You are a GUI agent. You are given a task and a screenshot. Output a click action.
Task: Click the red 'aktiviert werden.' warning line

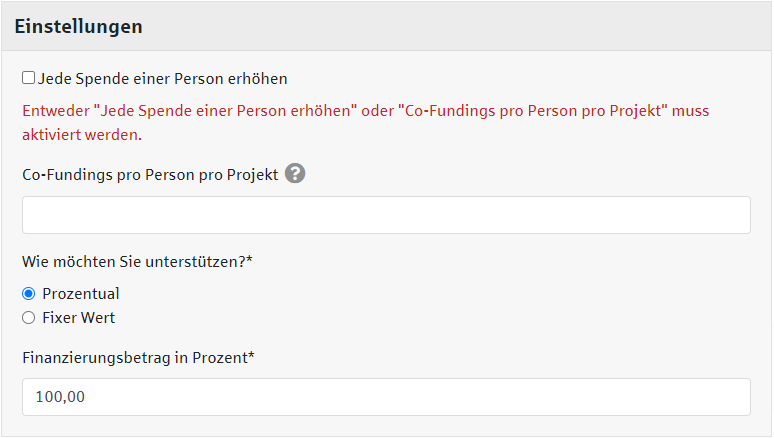(82, 134)
